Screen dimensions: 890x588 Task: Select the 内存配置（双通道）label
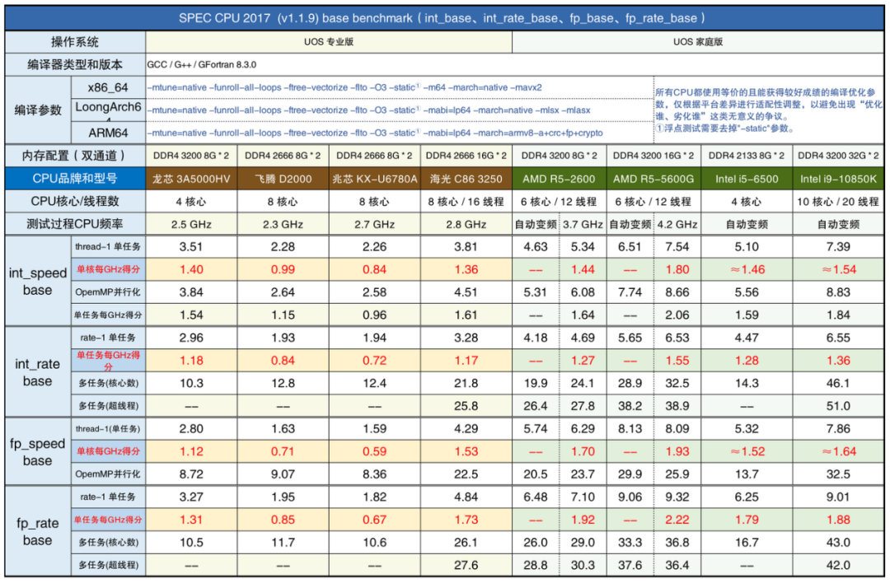pyautogui.click(x=74, y=156)
